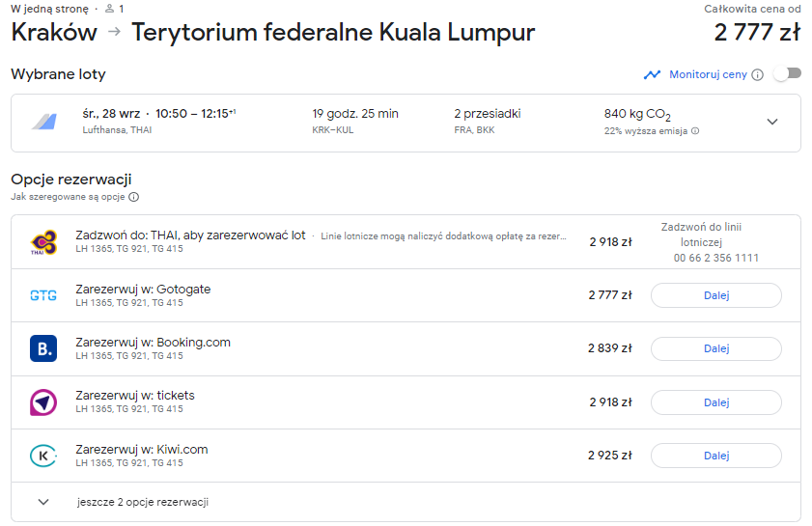Click the THAI airline phone number
Viewport: 812px width, 526px height.
coord(716,258)
